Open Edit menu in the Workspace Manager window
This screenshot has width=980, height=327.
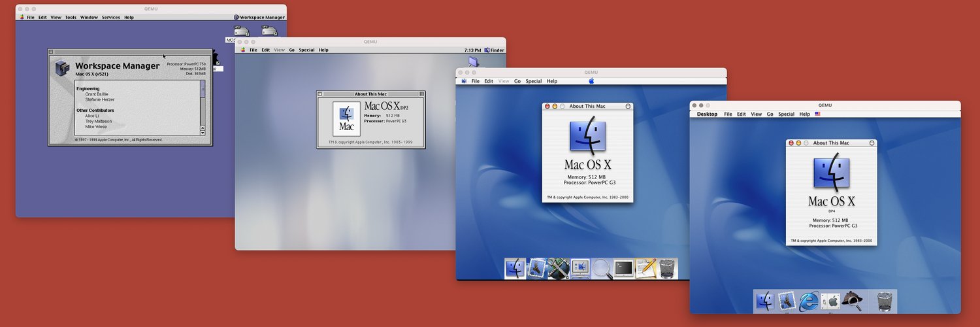click(42, 17)
